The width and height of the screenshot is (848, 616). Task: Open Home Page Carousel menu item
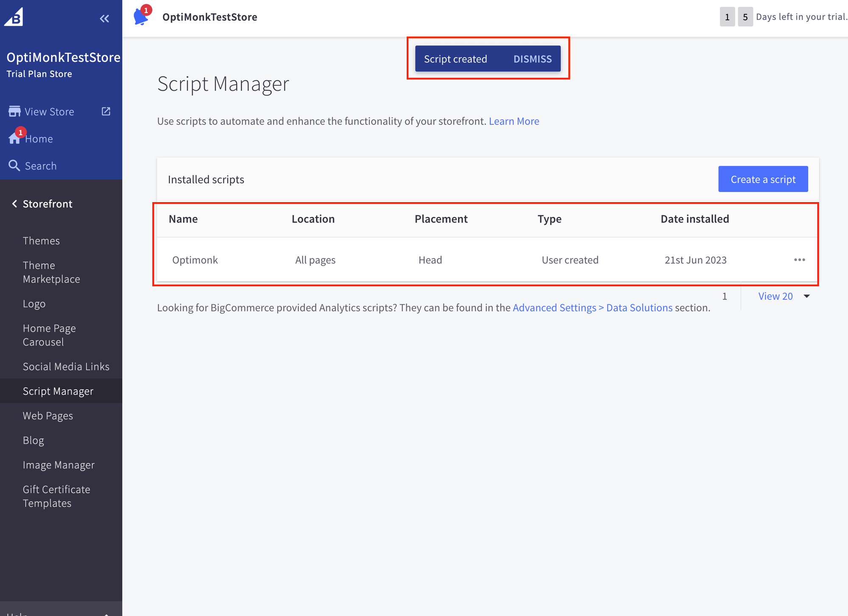tap(49, 335)
